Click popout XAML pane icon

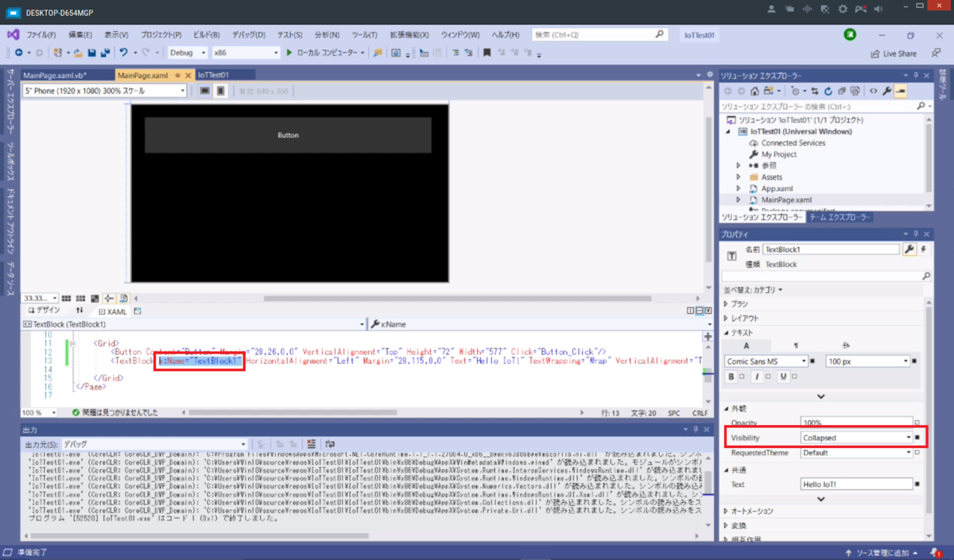(x=138, y=311)
